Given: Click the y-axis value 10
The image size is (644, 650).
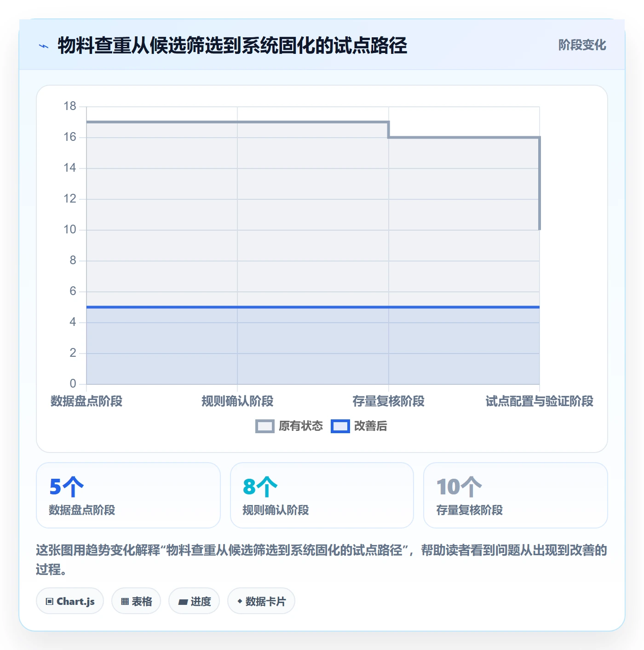Looking at the screenshot, I should (70, 229).
